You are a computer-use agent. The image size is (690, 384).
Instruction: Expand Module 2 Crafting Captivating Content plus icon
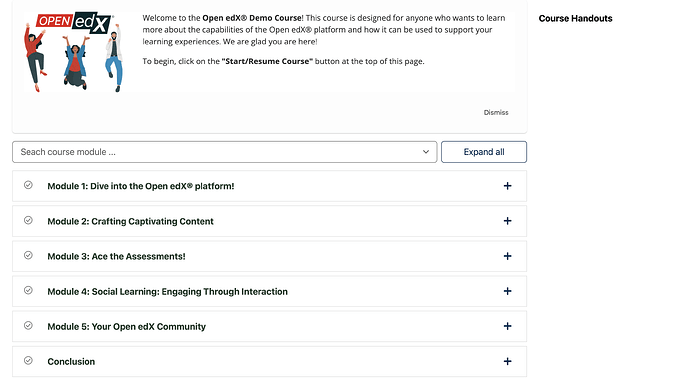[x=507, y=221]
